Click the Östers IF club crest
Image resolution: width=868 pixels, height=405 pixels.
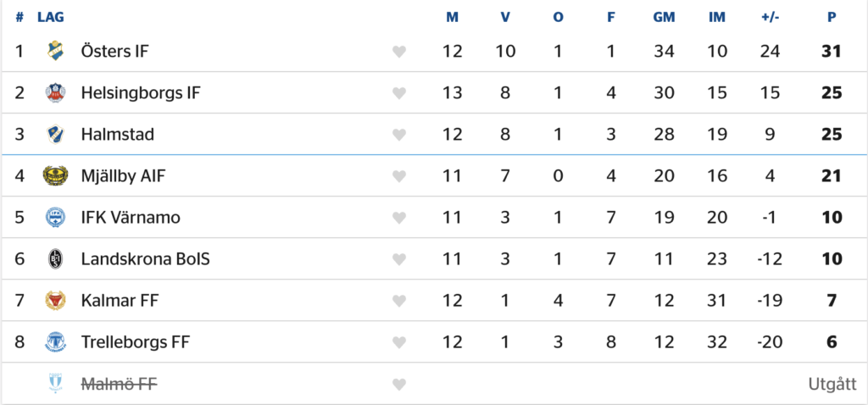click(55, 51)
